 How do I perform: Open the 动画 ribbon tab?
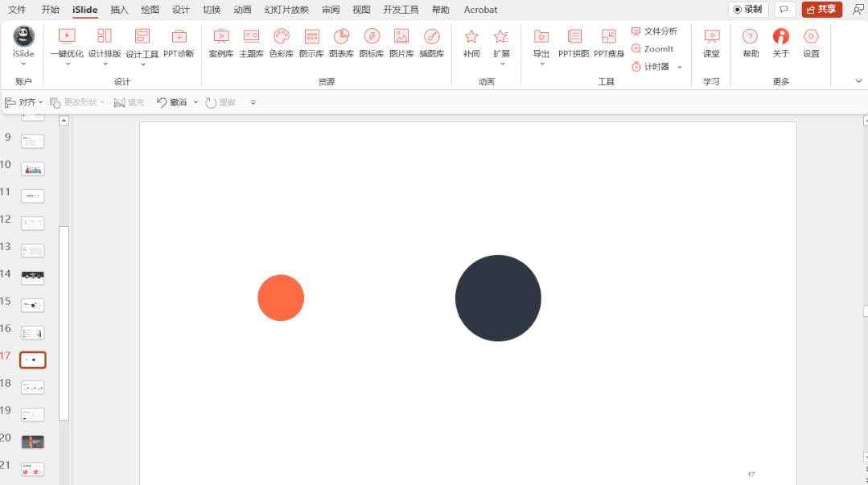click(x=242, y=10)
